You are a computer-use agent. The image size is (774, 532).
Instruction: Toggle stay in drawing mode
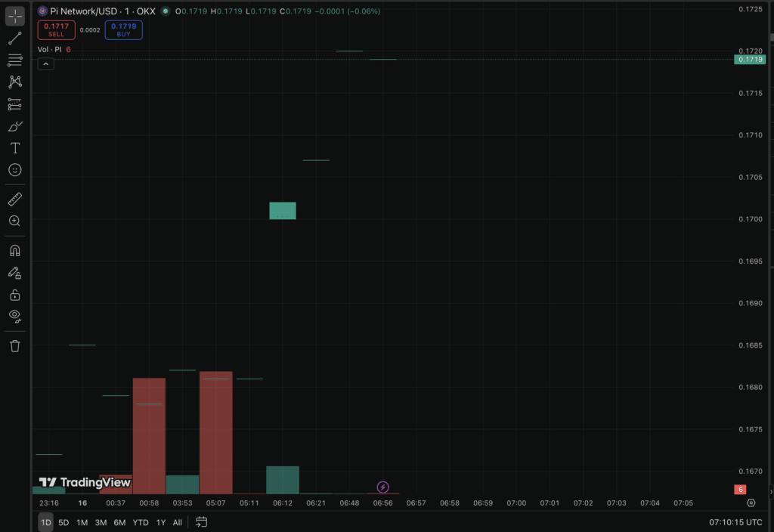tap(15, 273)
